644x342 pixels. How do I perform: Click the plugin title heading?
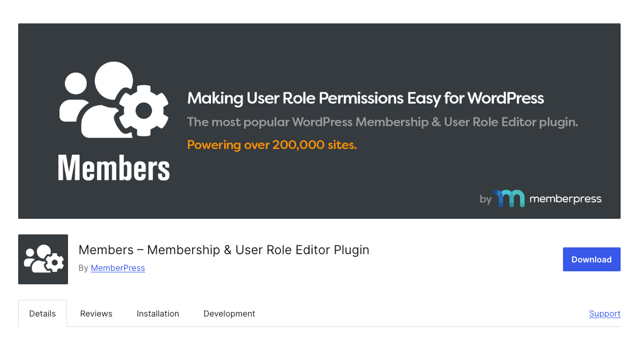coord(224,250)
